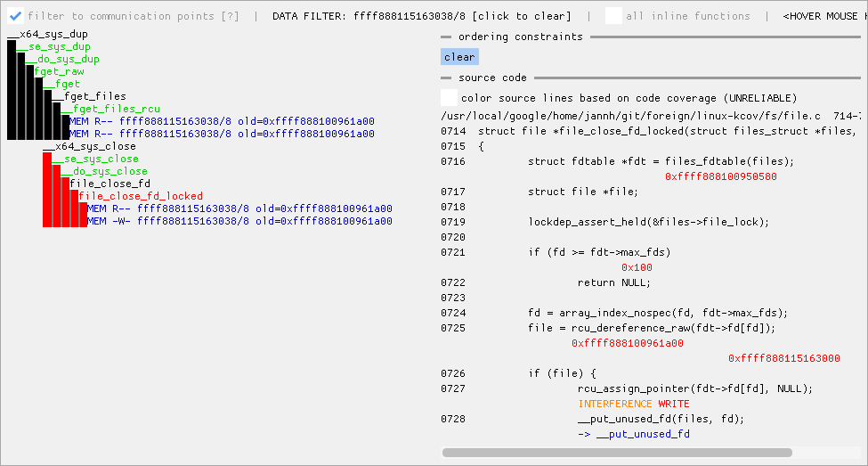Click the clear ordering constraints button
The image size is (868, 466).
pyautogui.click(x=459, y=57)
